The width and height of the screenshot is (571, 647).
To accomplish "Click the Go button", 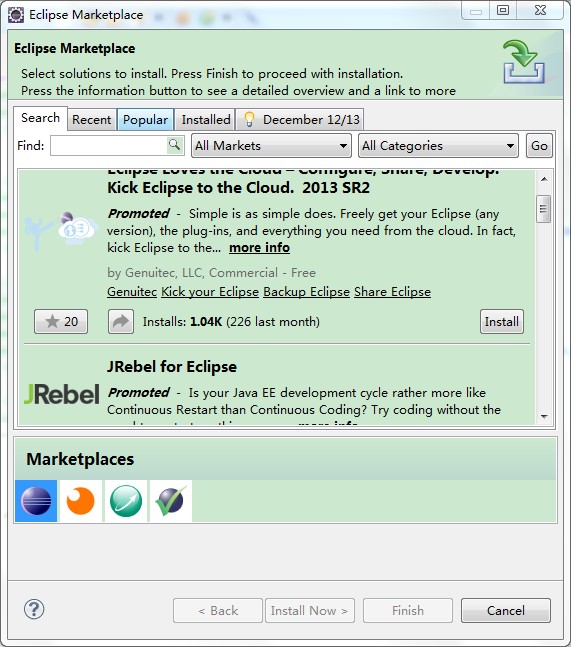I will (x=539, y=146).
